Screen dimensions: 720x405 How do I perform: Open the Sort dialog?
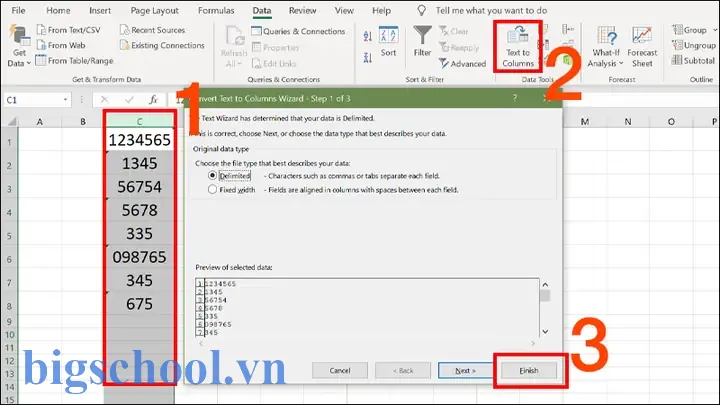(388, 41)
